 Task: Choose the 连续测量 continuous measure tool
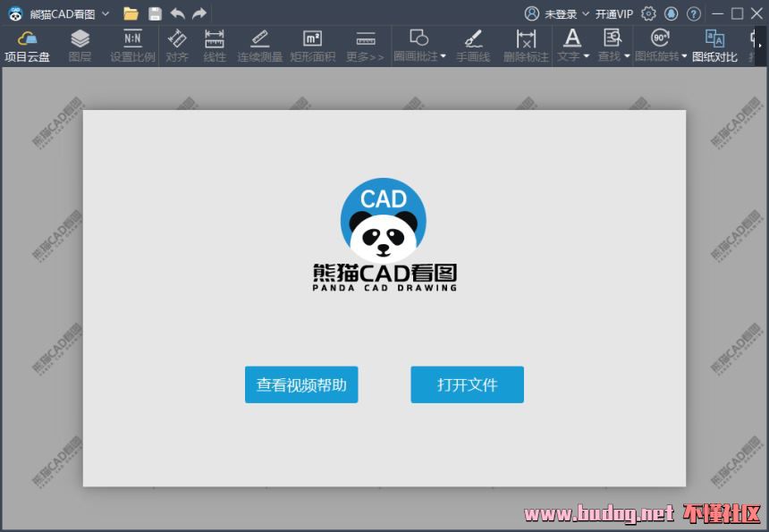tap(259, 46)
